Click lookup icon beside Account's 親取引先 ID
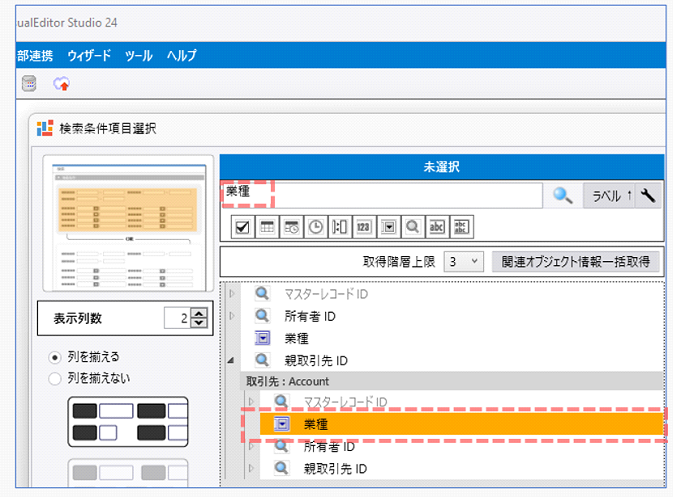This screenshot has height=498, width=673. (282, 468)
